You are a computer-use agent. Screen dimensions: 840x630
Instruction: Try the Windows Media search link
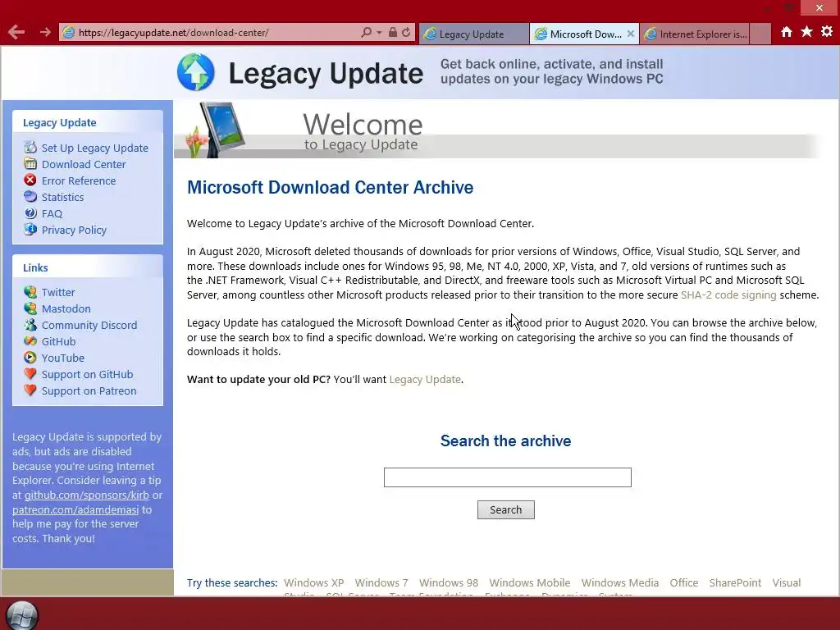(620, 583)
